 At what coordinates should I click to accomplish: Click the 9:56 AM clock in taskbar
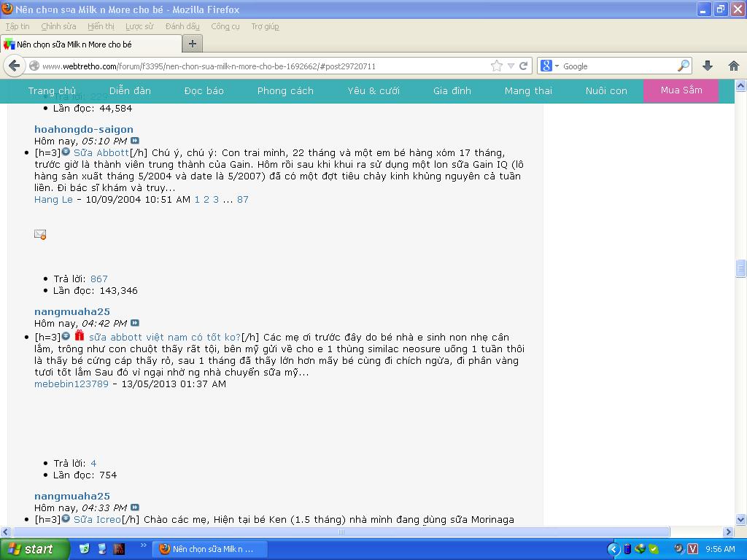pyautogui.click(x=720, y=549)
